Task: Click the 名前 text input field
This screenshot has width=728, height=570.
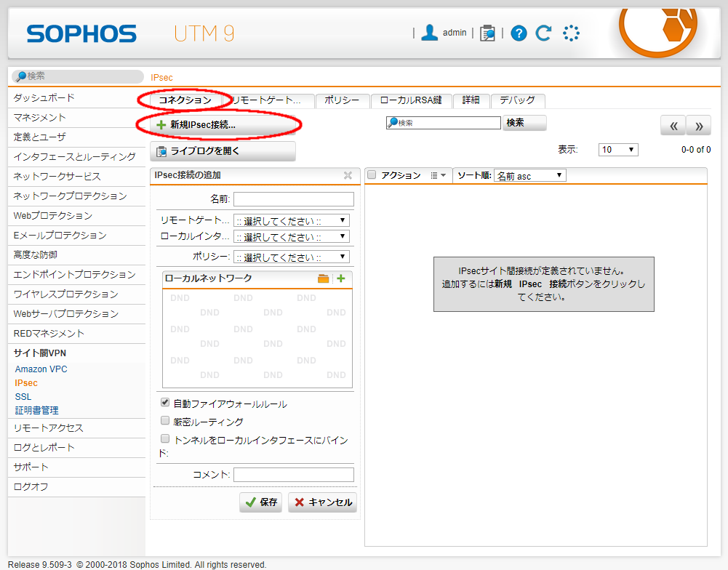Action: pyautogui.click(x=293, y=199)
